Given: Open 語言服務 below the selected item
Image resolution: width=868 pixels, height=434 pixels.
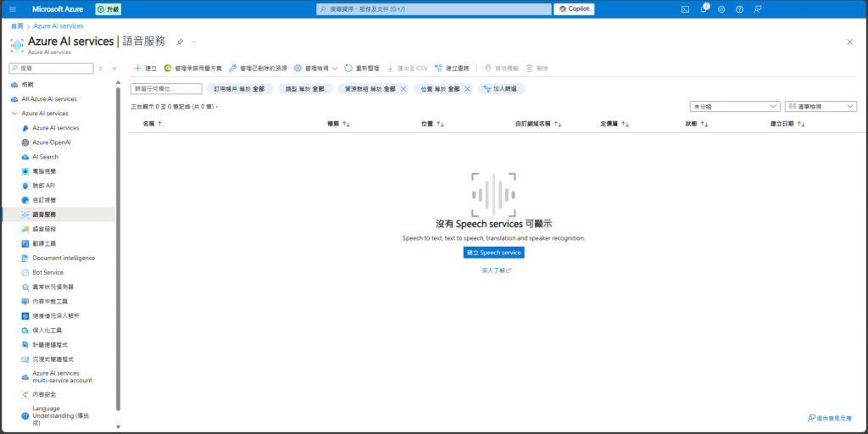Looking at the screenshot, I should (x=44, y=229).
